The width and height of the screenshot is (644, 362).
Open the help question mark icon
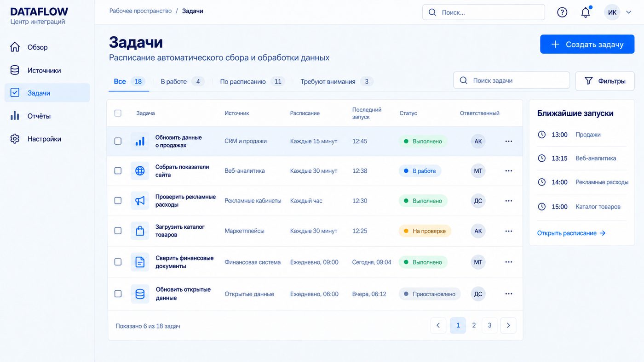(562, 12)
